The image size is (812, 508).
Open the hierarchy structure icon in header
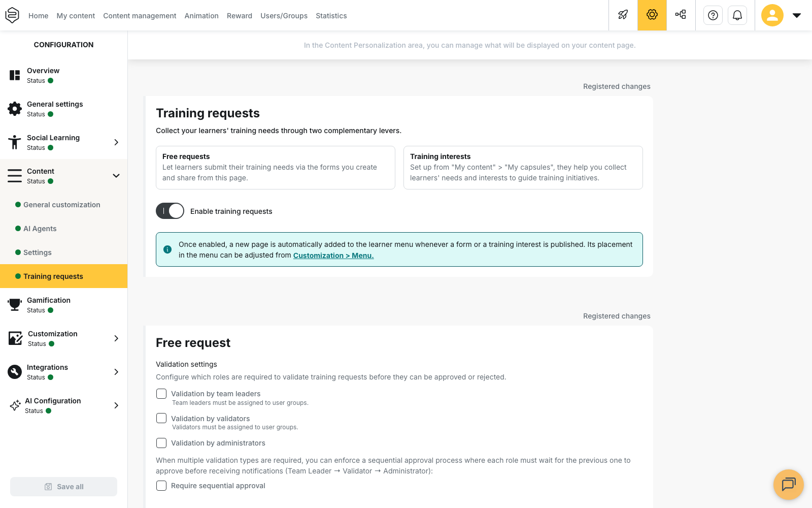point(681,15)
